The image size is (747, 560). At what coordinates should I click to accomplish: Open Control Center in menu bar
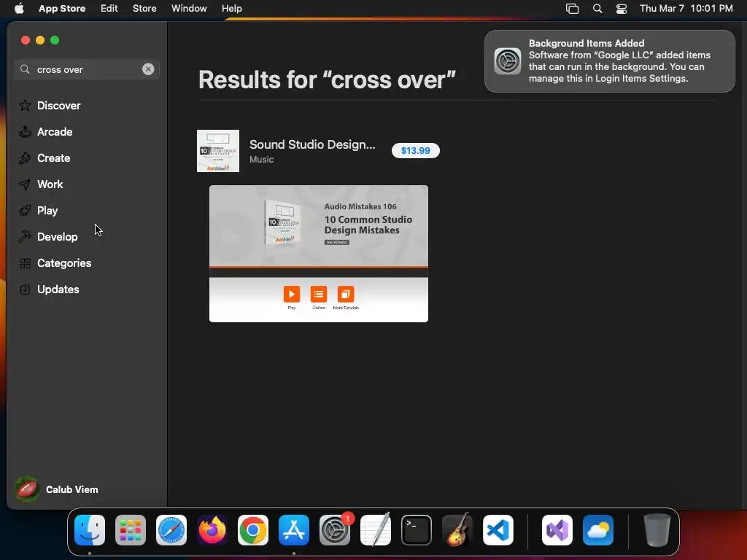[622, 9]
